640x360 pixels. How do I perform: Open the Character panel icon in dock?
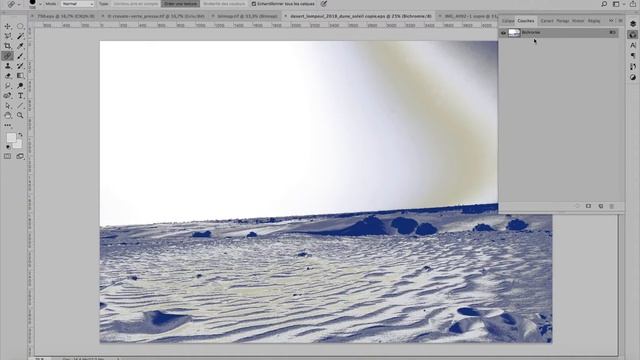(x=633, y=45)
